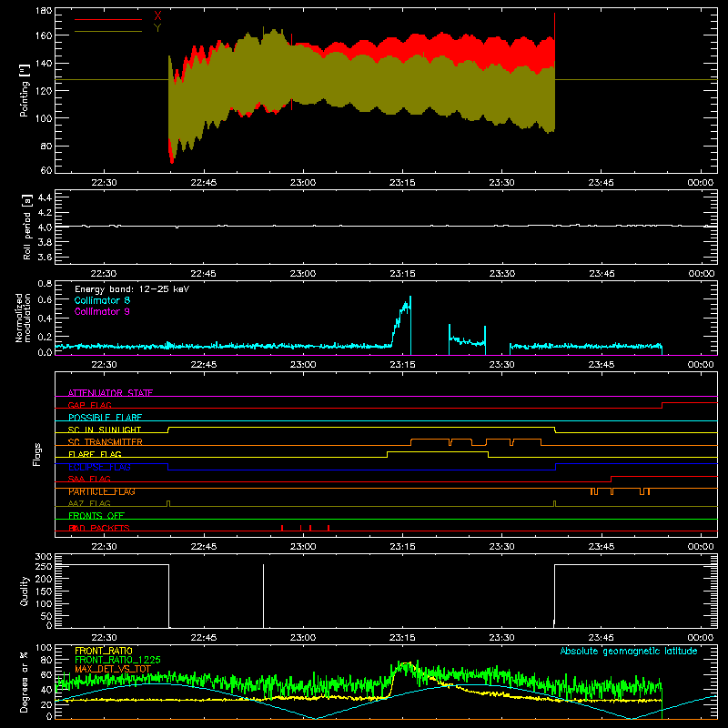Click 23:45 time label under Flags plot
Viewport: 728px width, 728px height.
602,547
